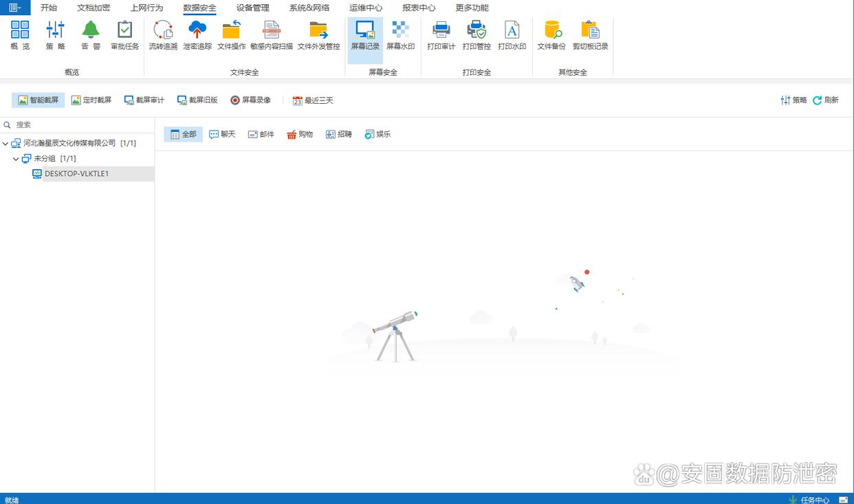Filter by 邮件 mail category
This screenshot has height=504, width=854.
pos(261,134)
